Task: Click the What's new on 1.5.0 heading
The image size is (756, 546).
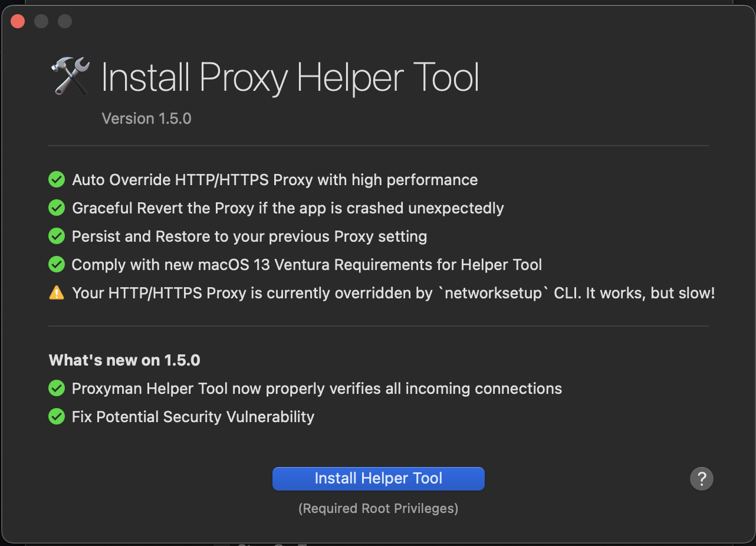Action: coord(124,360)
